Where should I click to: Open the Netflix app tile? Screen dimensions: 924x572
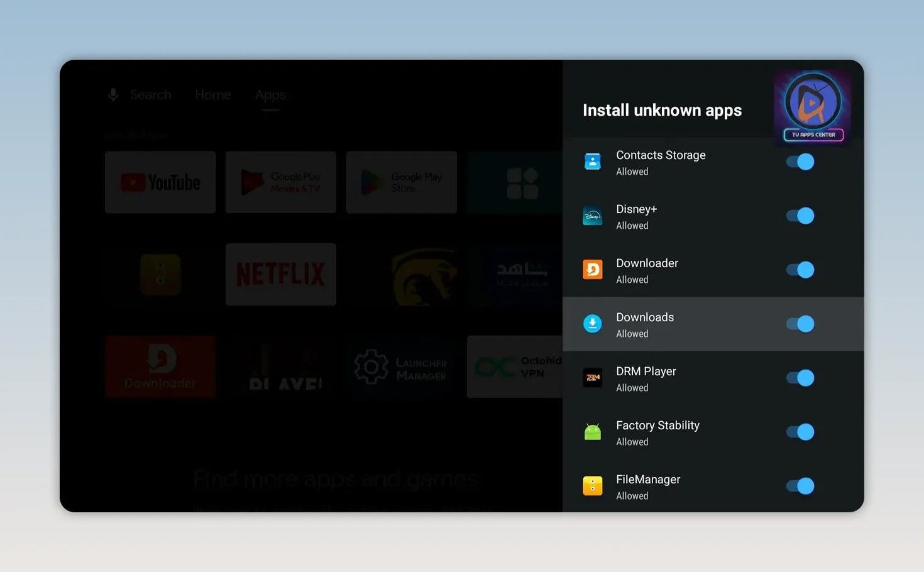click(281, 275)
